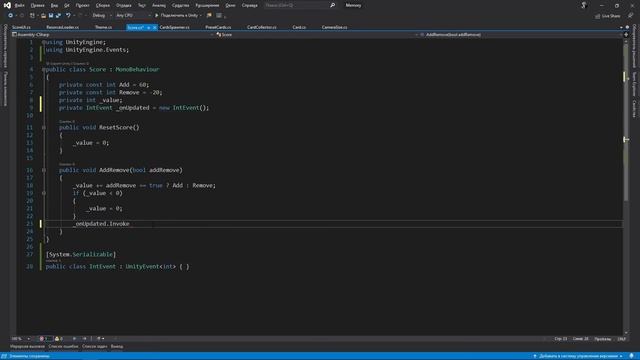
Task: Click the tab list overflow arrow
Action: tap(621, 27)
